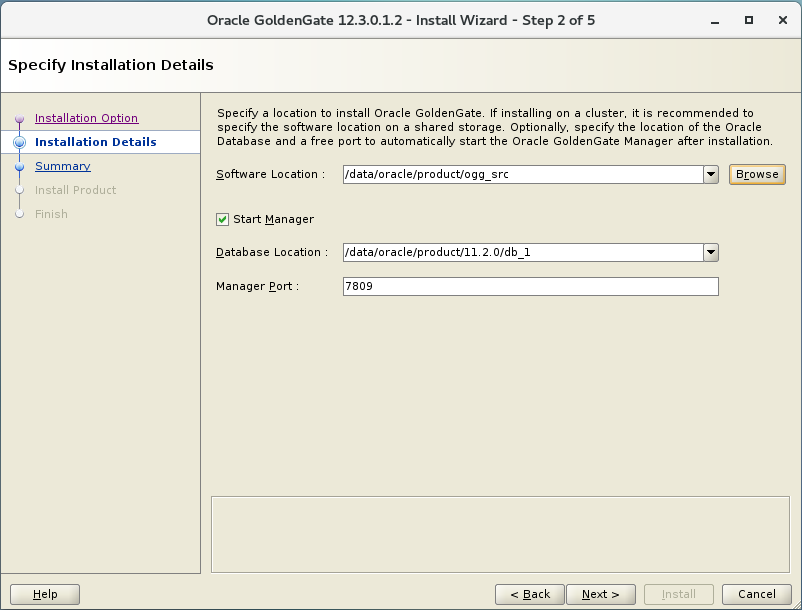Viewport: 802px width, 610px height.
Task: Open the Software Location dropdown arrow
Action: tap(711, 174)
